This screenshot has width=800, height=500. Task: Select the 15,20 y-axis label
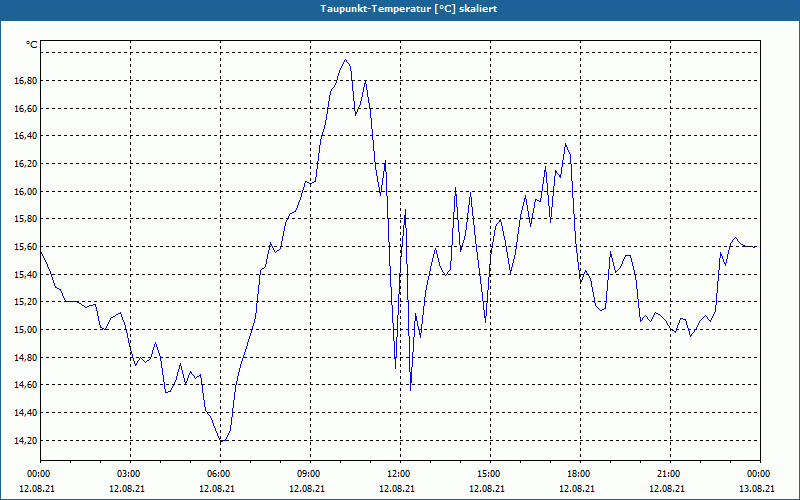coord(26,302)
